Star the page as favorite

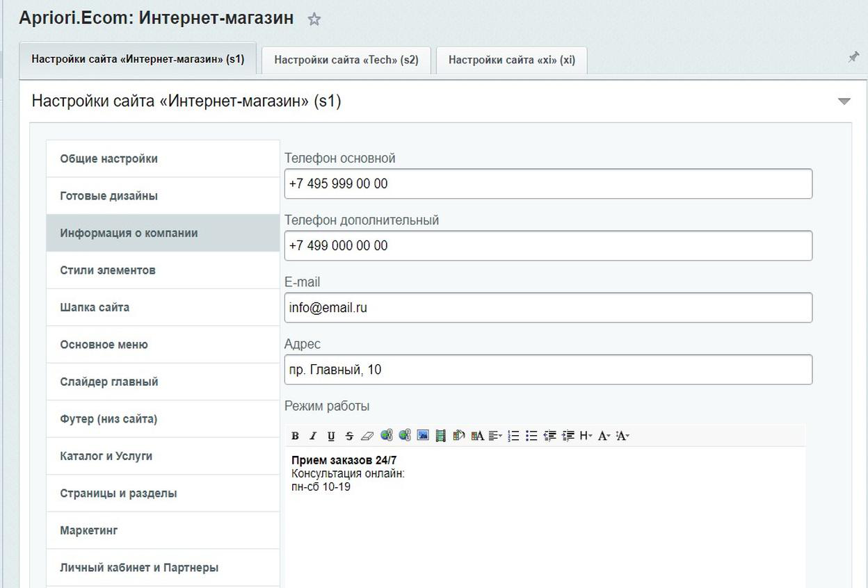[x=314, y=19]
